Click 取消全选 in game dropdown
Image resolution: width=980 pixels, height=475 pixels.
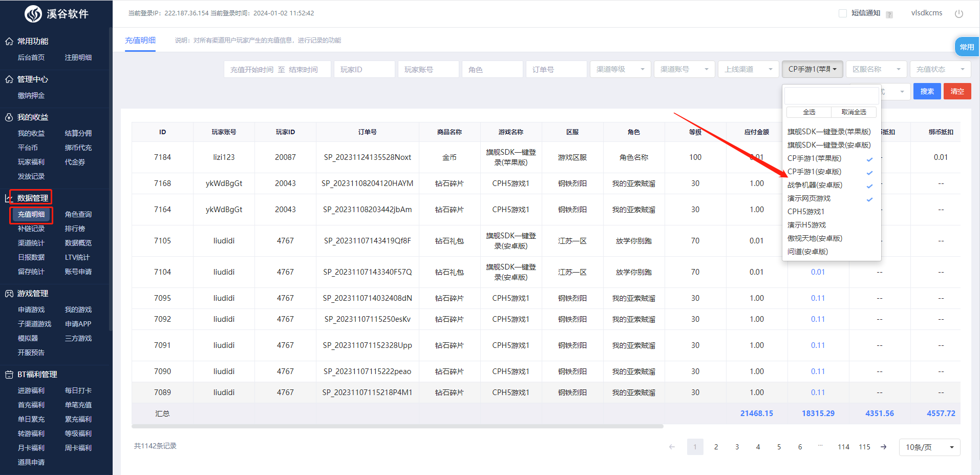click(854, 112)
